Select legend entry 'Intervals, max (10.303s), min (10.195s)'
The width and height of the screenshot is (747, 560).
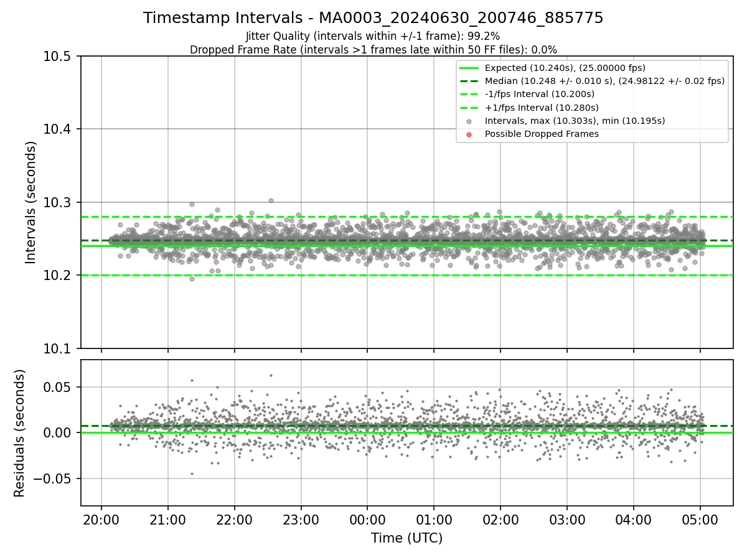(x=575, y=121)
